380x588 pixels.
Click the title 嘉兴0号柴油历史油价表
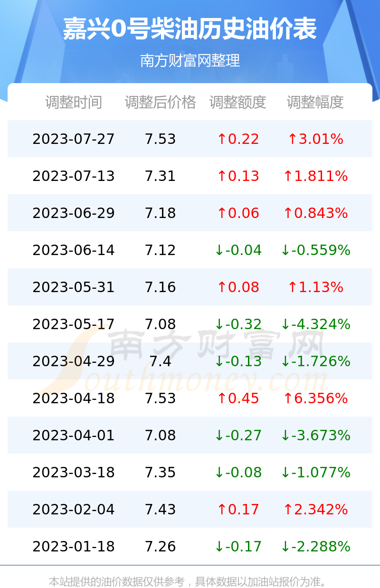190,29
